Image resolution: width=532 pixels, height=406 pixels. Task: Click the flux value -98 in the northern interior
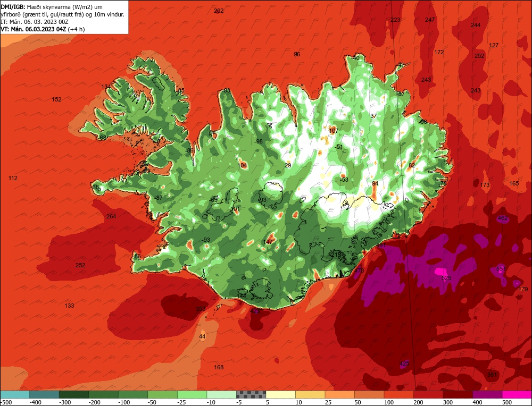pyautogui.click(x=259, y=141)
